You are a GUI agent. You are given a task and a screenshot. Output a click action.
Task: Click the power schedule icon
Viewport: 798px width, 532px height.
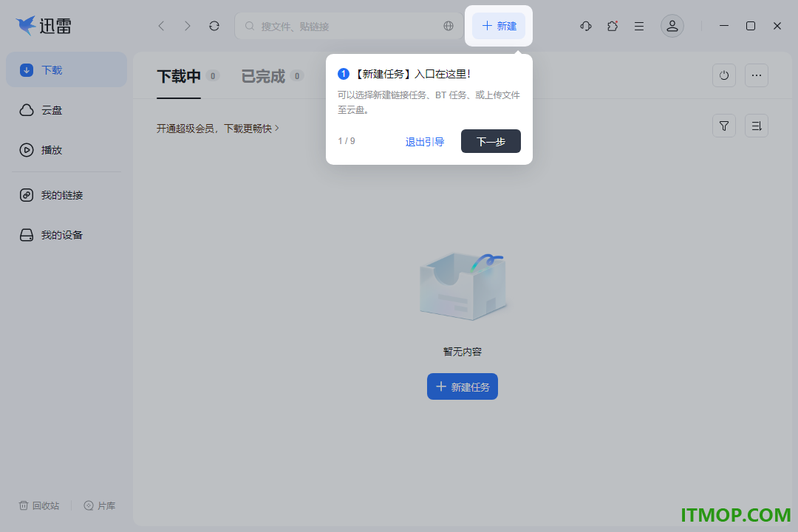[x=724, y=75]
